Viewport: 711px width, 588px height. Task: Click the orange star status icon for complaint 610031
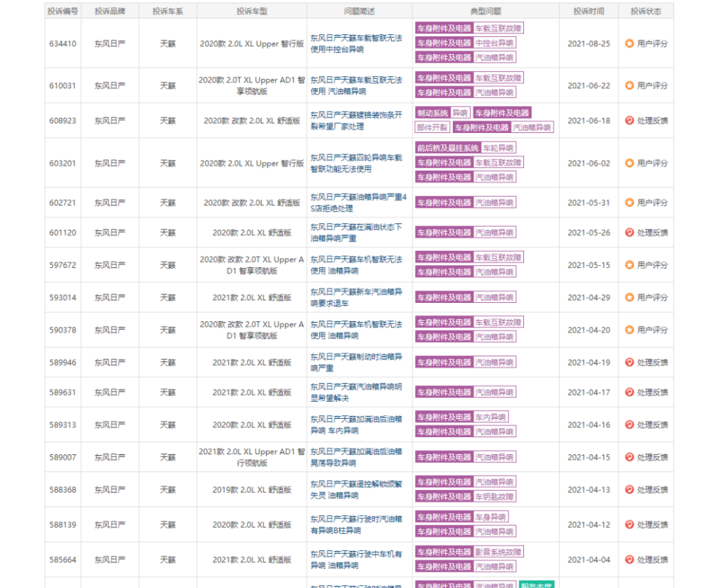tap(629, 85)
